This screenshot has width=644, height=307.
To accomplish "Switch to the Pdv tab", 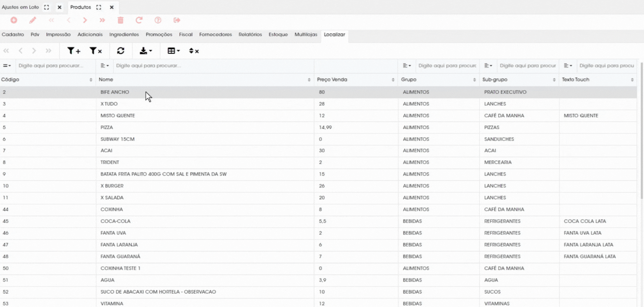I will [35, 35].
